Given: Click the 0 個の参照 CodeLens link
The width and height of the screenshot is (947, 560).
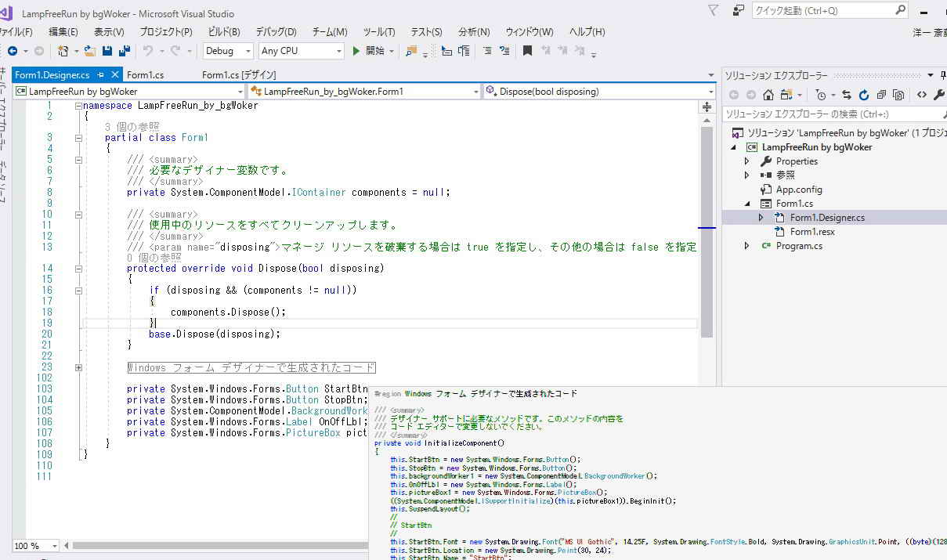Looking at the screenshot, I should click(154, 258).
